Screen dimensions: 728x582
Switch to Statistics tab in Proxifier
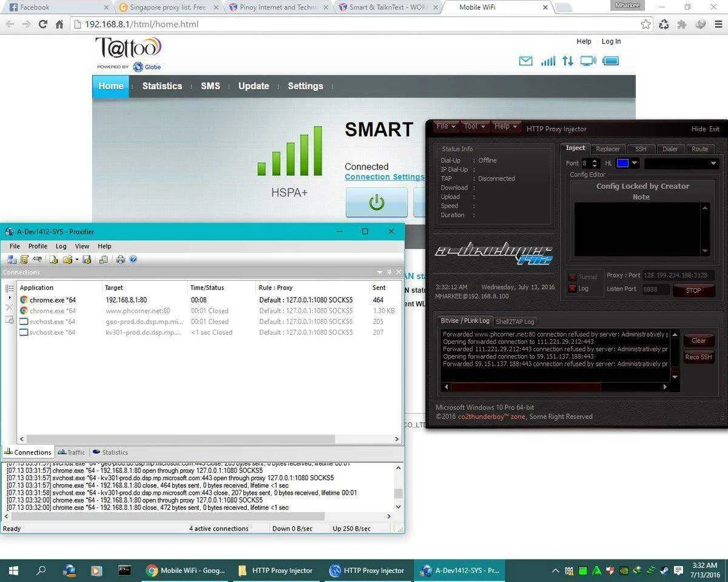[110, 452]
